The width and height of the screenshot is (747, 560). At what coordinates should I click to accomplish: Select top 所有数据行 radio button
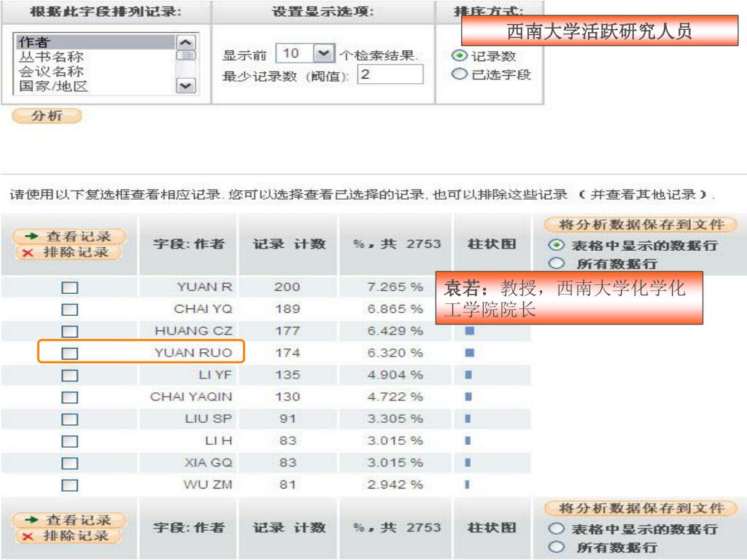click(556, 262)
